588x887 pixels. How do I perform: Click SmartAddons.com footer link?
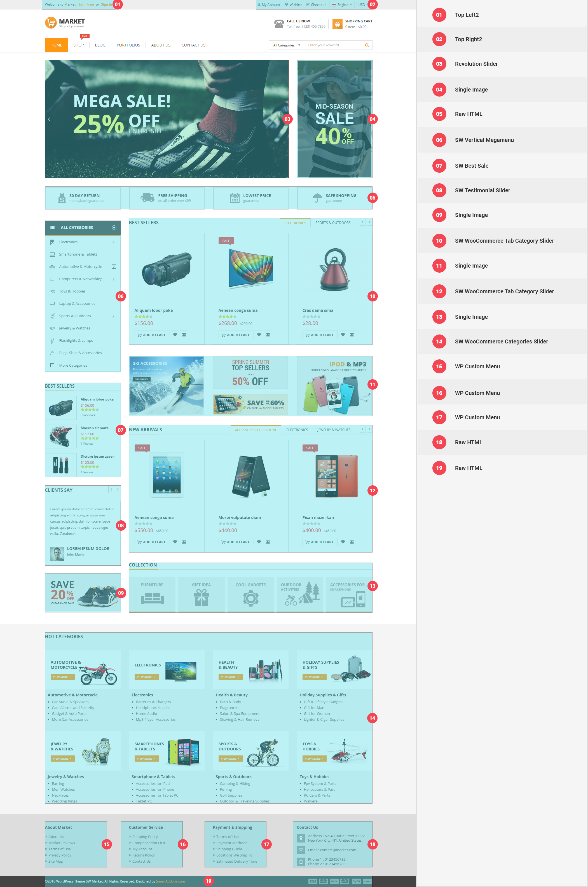[x=170, y=881]
